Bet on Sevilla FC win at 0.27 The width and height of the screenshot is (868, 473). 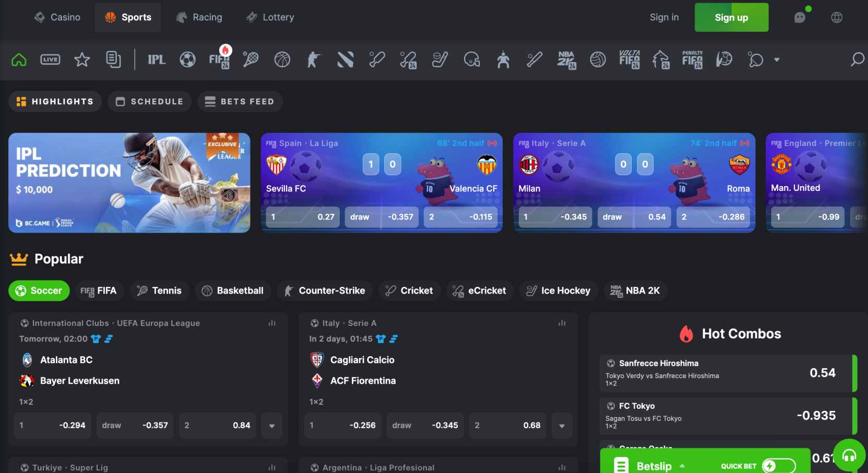pos(303,217)
